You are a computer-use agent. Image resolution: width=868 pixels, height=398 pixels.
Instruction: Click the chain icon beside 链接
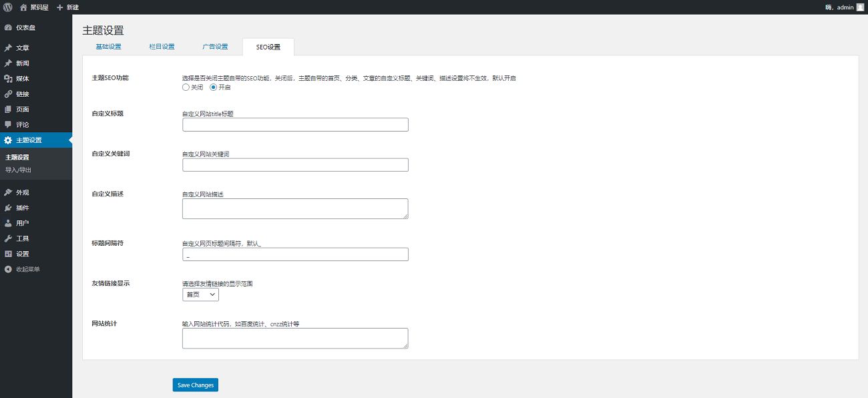(x=8, y=94)
